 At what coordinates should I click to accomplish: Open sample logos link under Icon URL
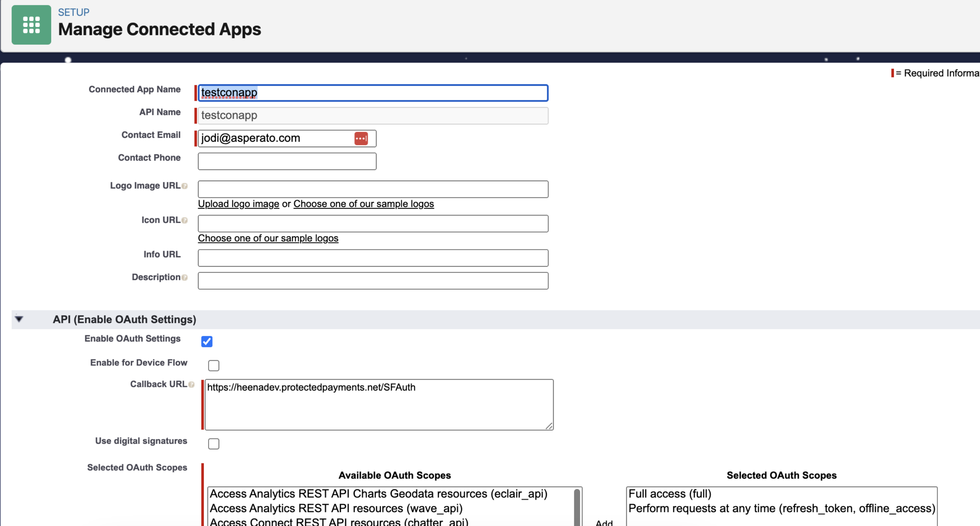[x=268, y=238]
